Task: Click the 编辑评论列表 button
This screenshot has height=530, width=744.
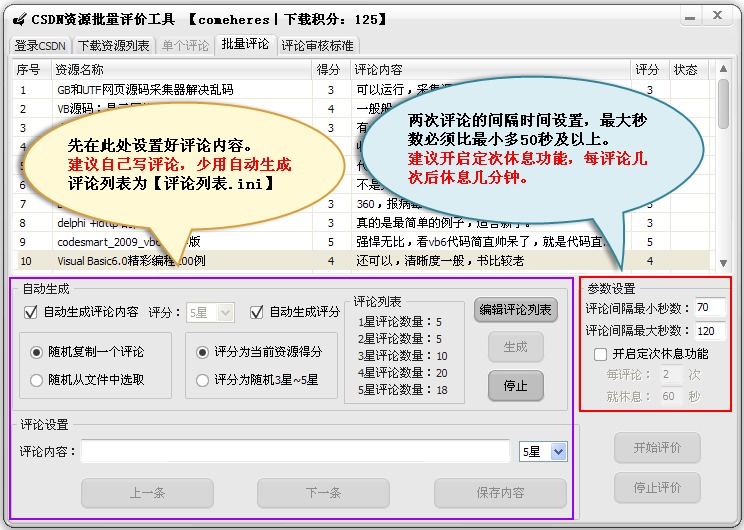Action: [515, 310]
